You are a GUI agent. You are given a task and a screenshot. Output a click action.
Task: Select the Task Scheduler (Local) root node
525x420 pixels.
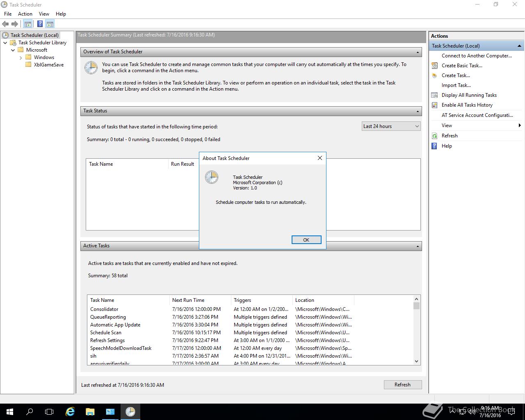click(34, 35)
